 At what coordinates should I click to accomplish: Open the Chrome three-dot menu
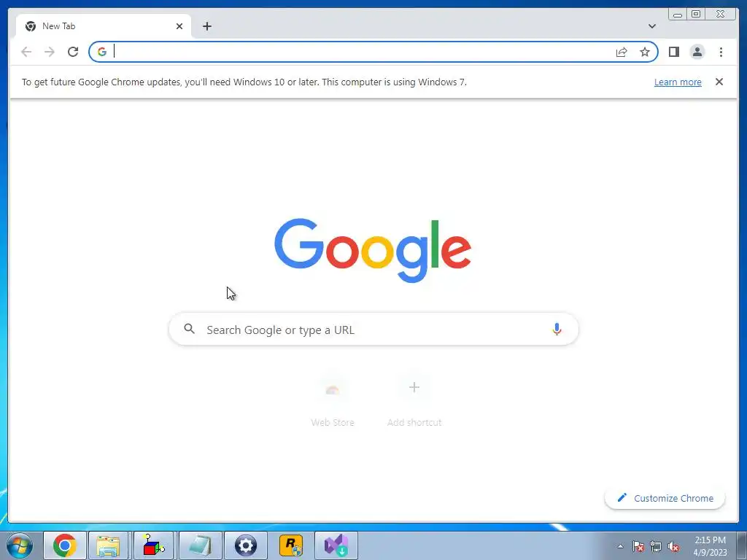pyautogui.click(x=721, y=52)
